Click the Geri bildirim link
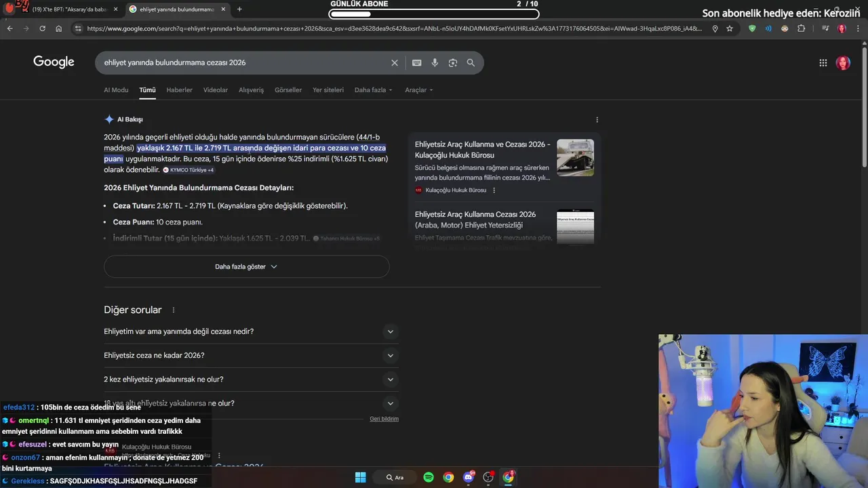Viewport: 868px width, 488px height. [x=384, y=419]
